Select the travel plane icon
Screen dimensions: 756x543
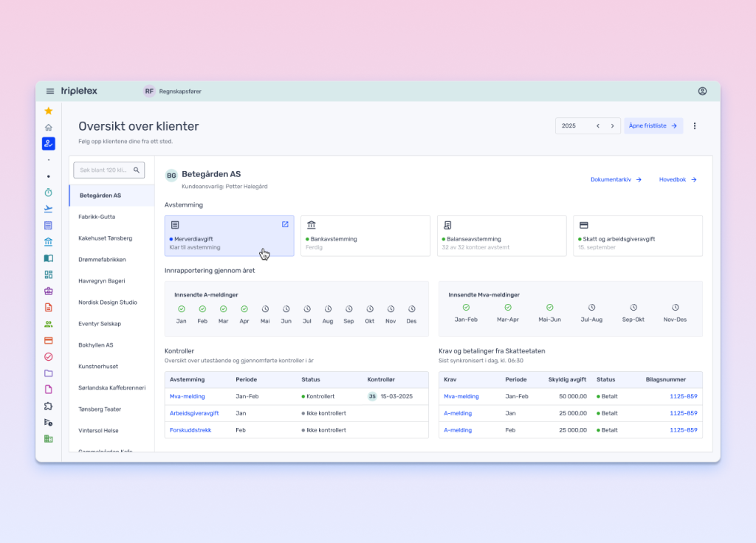coord(49,208)
